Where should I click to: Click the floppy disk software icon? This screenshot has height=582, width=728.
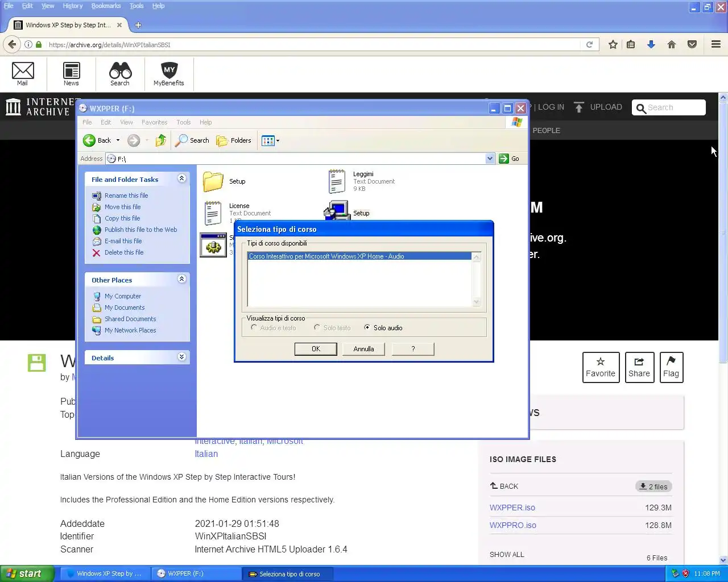click(37, 363)
